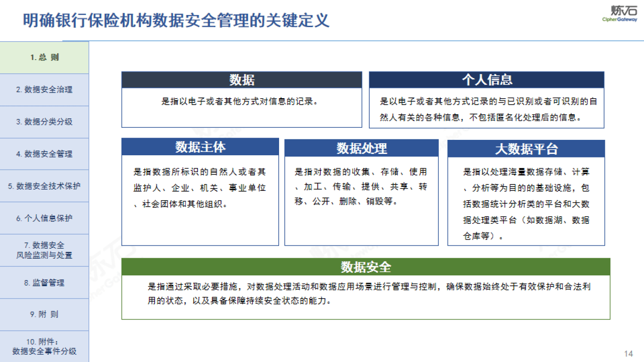Viewport: 644px width, 362px height.
Task: Open the 5. 数据安全技术保护 entry
Action: (x=44, y=186)
